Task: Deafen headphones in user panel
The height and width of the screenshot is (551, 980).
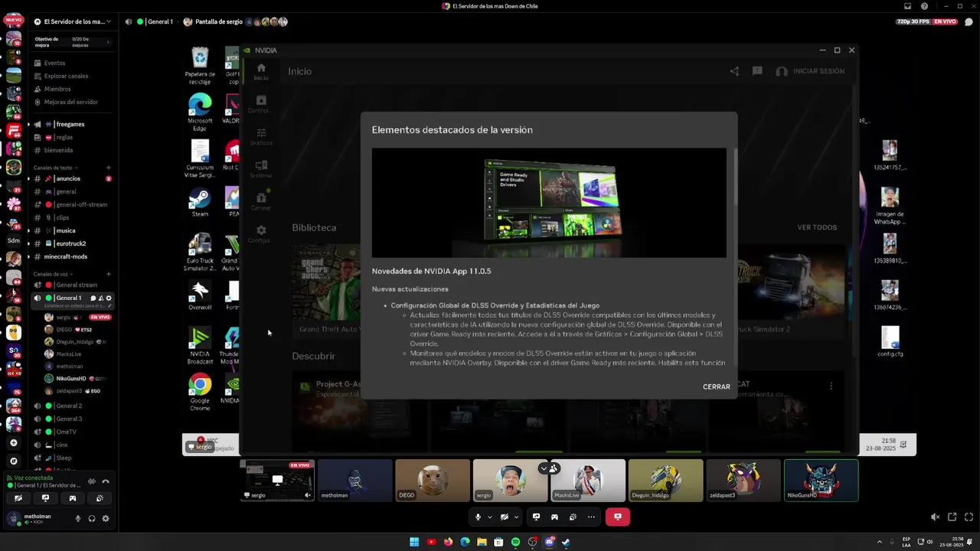Action: point(91,518)
